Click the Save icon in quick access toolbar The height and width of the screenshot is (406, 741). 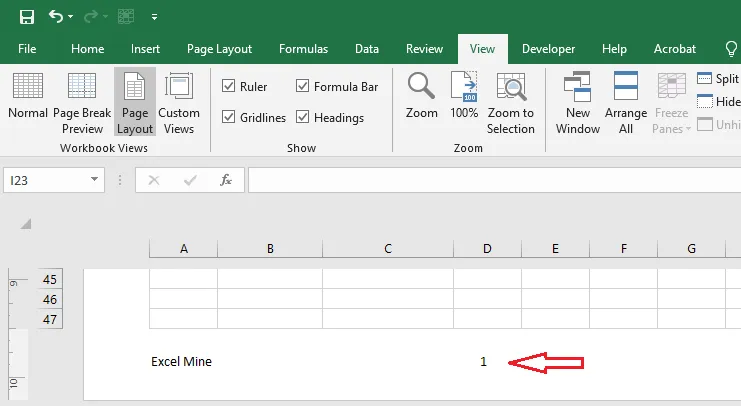[x=26, y=17]
